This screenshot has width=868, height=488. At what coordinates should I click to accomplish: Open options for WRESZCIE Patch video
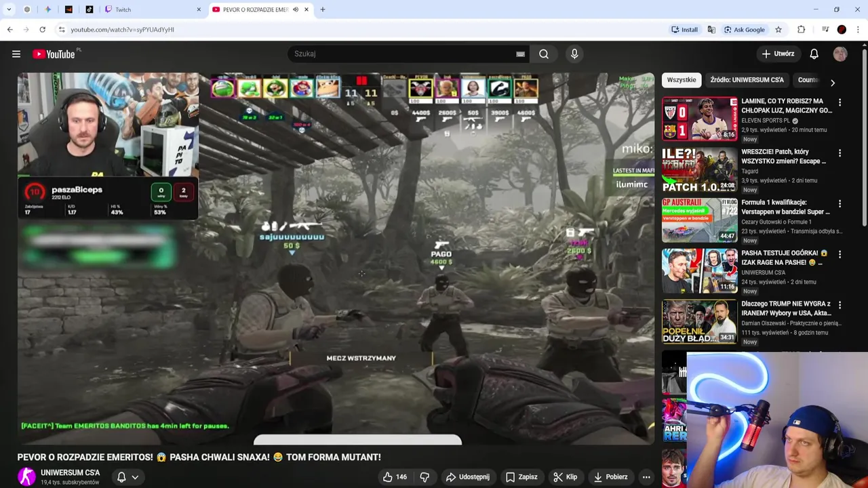click(x=840, y=153)
